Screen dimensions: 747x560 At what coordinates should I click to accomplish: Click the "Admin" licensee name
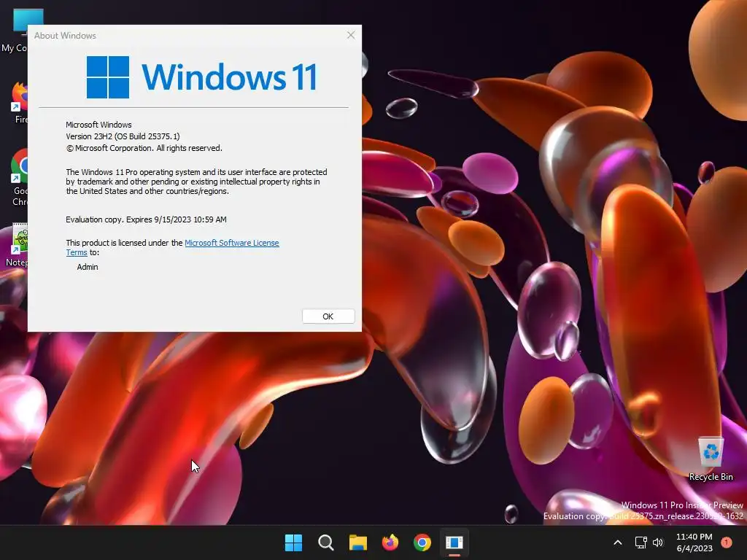coord(88,267)
